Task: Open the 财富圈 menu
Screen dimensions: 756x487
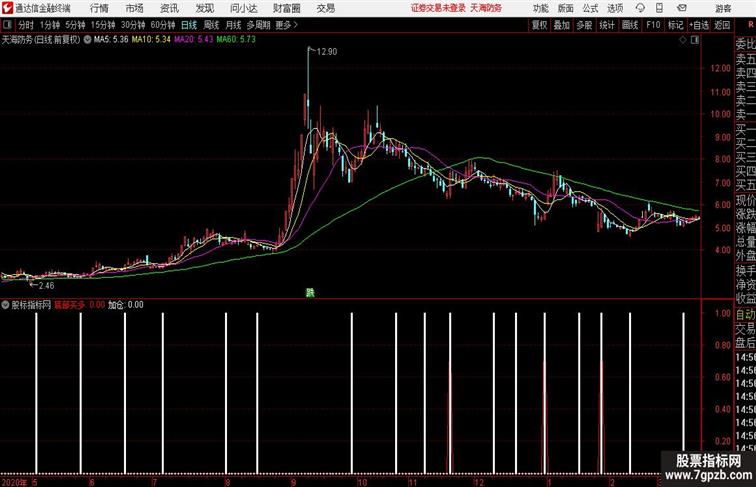Action: coord(286,8)
